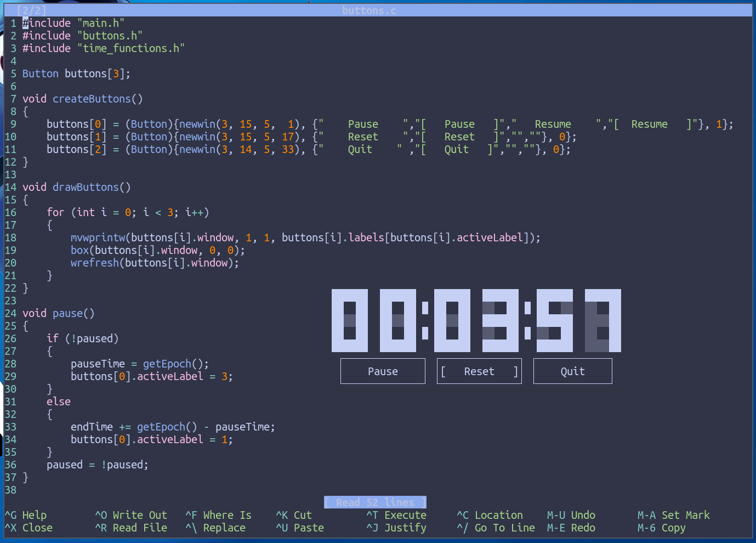
Task: Click the box(buttons[i].window, 0, 0) call
Action: pyautogui.click(x=158, y=250)
